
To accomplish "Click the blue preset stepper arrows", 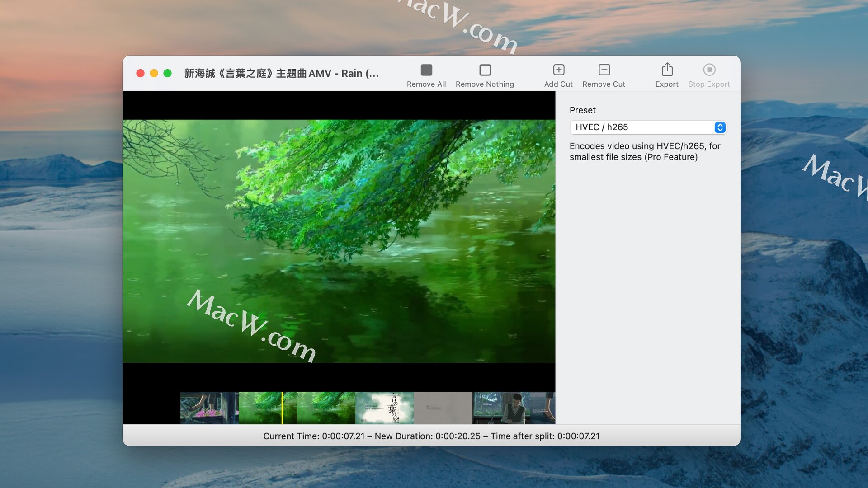I will click(x=720, y=127).
